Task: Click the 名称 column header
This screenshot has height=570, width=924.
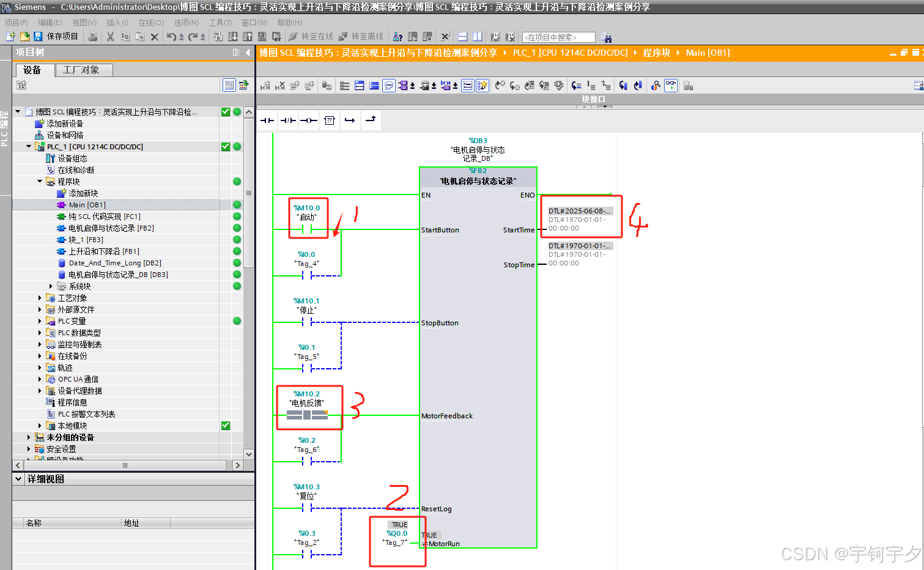Action: click(x=34, y=523)
